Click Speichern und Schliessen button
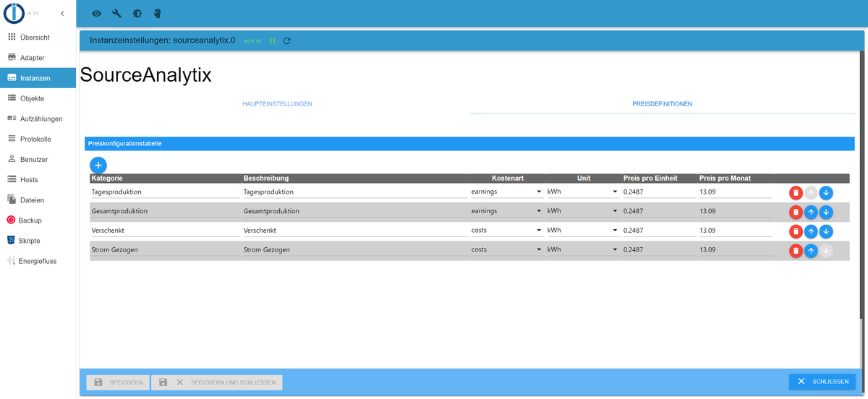Screen dimensions: 868x399 click(x=217, y=382)
